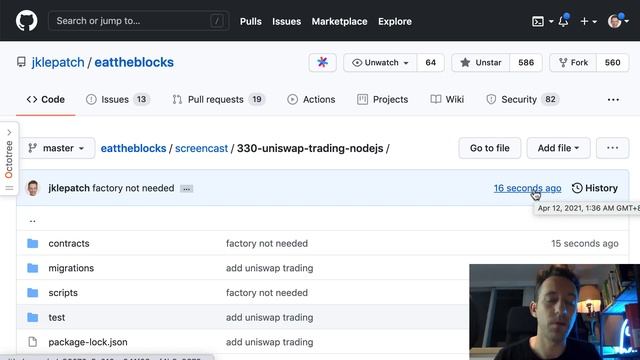This screenshot has height=360, width=640.
Task: Click the colorful asterisk extension button
Action: pyautogui.click(x=322, y=62)
